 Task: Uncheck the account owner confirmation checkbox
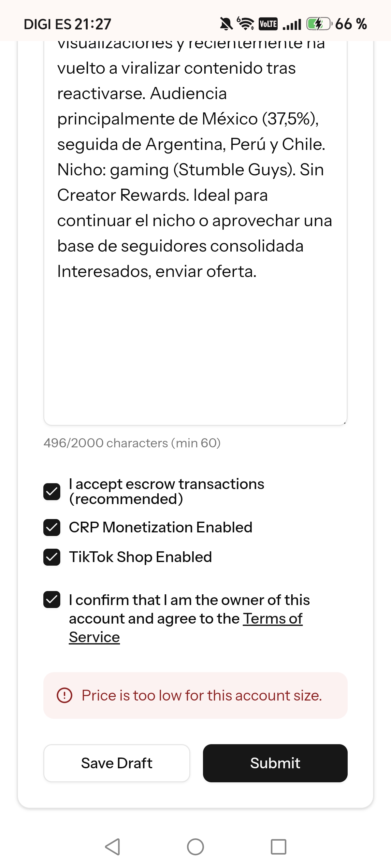(52, 600)
